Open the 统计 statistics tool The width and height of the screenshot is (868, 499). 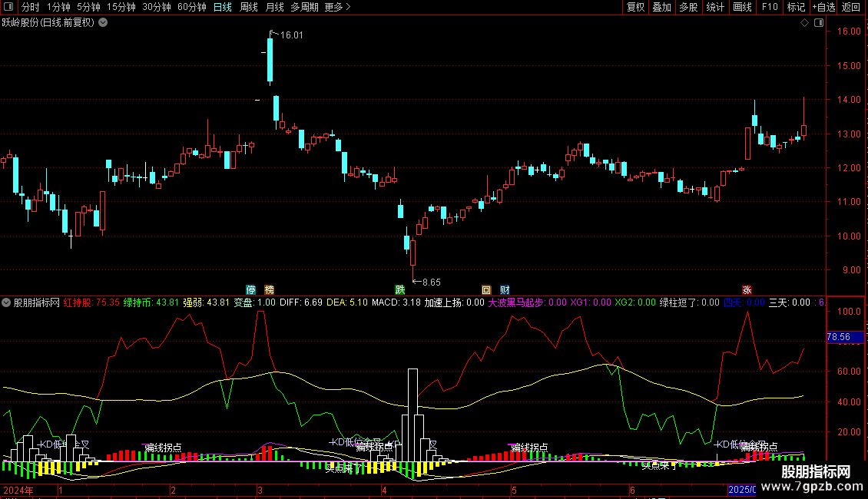(715, 7)
